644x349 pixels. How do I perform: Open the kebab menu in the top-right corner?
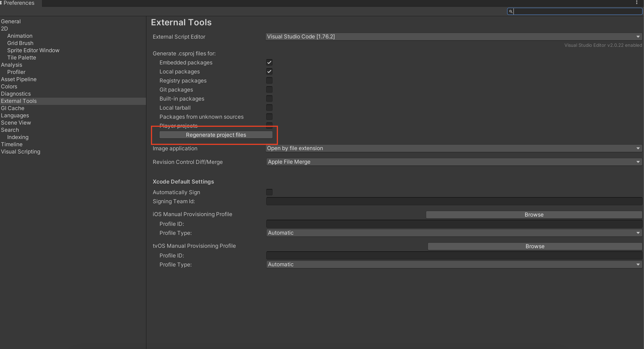[x=637, y=2]
